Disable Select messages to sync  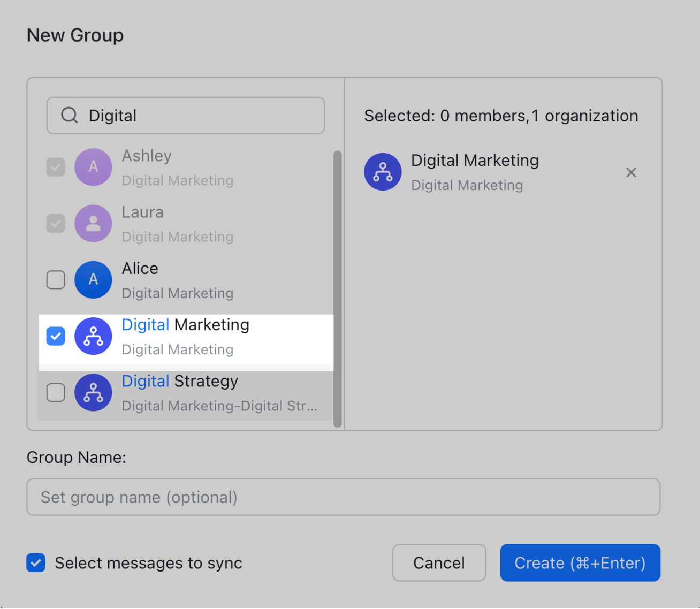click(x=35, y=562)
